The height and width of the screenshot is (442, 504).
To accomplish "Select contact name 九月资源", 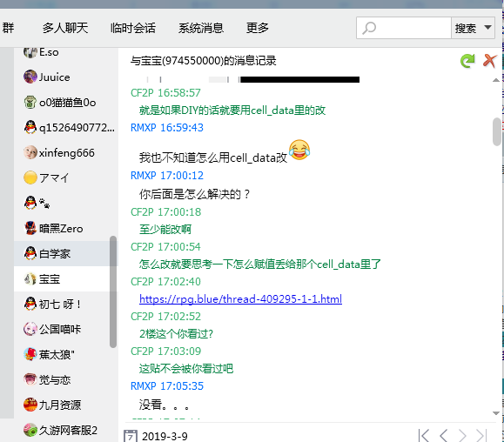I will pyautogui.click(x=60, y=405).
